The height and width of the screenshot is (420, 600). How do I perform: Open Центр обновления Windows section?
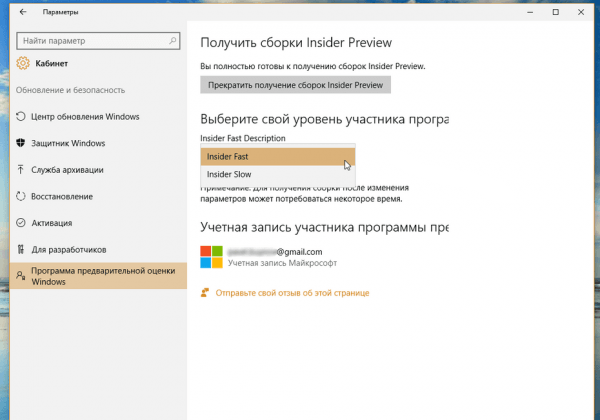pyautogui.click(x=98, y=117)
